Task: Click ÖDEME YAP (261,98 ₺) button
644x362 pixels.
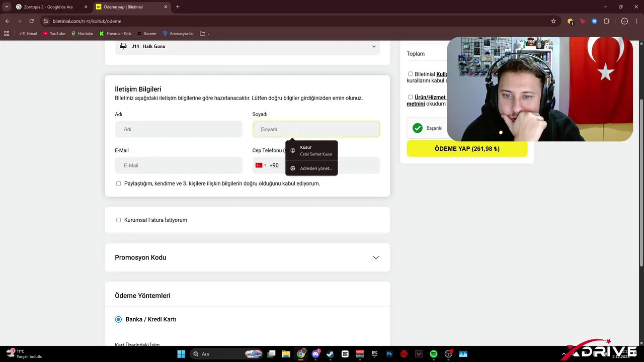Action: point(467,149)
